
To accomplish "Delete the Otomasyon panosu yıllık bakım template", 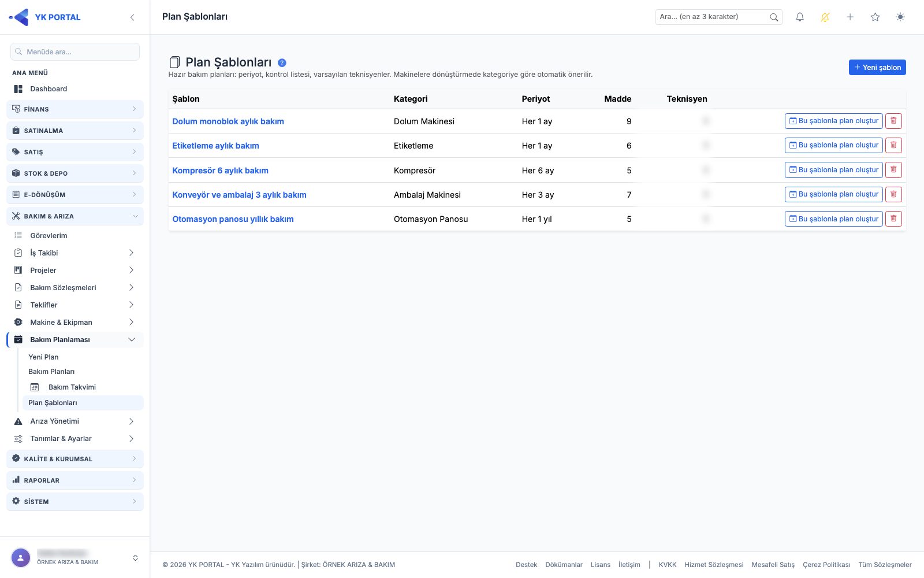I will pos(893,219).
